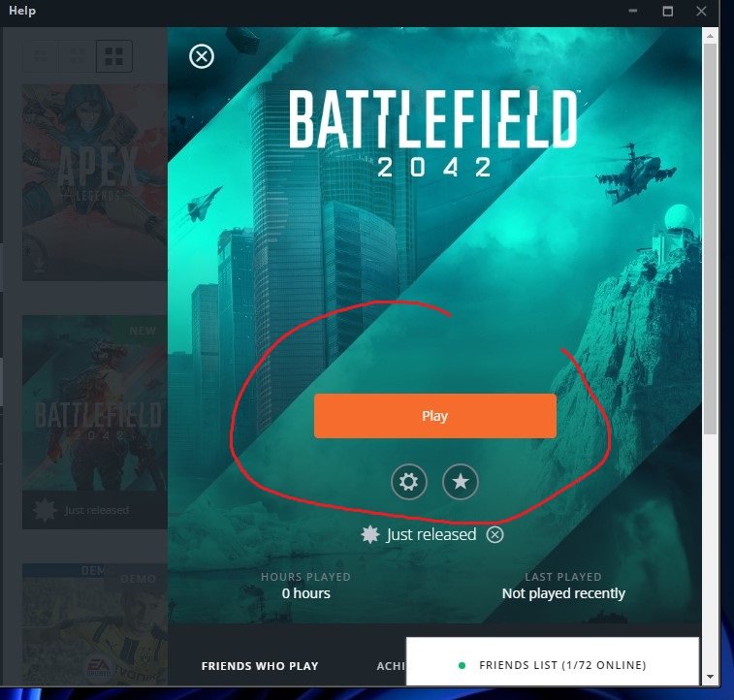Screen dimensions: 734x700
Task: Close the Battlefield 2042 game details panel
Action: tap(202, 56)
